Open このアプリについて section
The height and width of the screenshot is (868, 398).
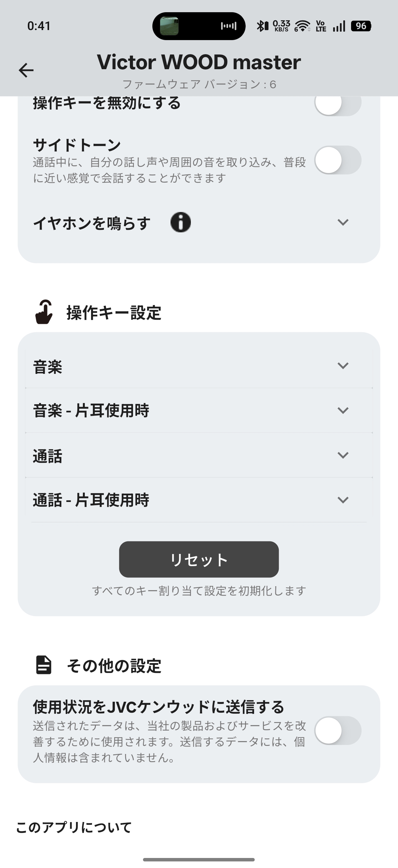point(74,828)
